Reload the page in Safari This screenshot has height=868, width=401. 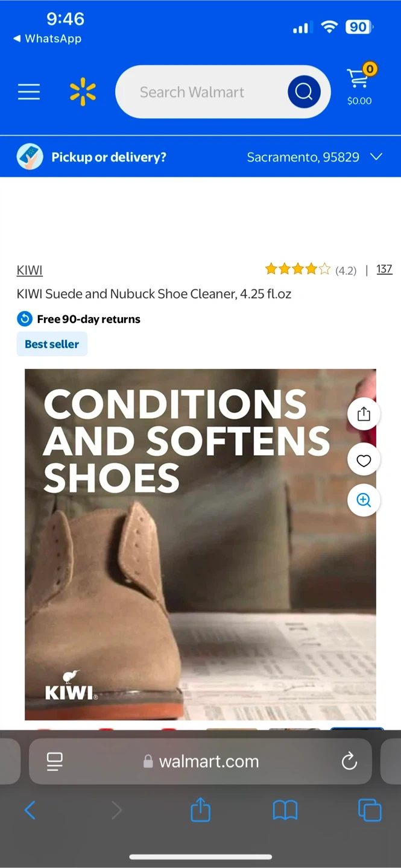tap(349, 761)
